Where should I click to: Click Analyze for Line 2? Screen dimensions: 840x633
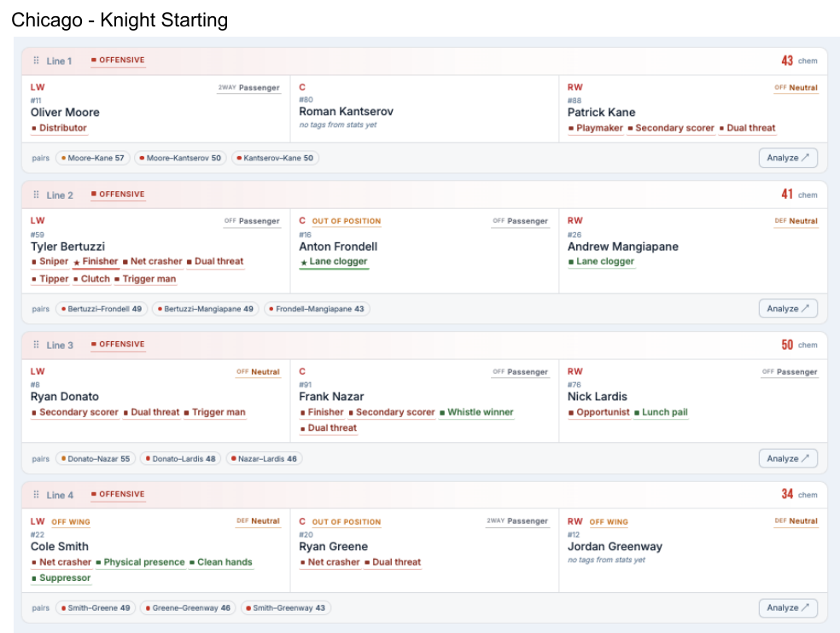click(788, 309)
